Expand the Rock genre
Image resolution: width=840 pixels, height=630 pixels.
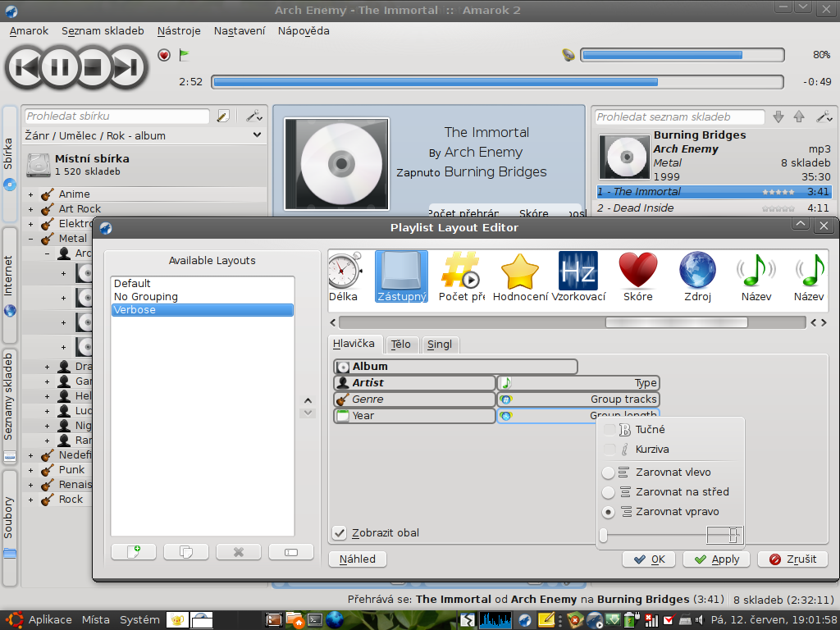(x=30, y=500)
